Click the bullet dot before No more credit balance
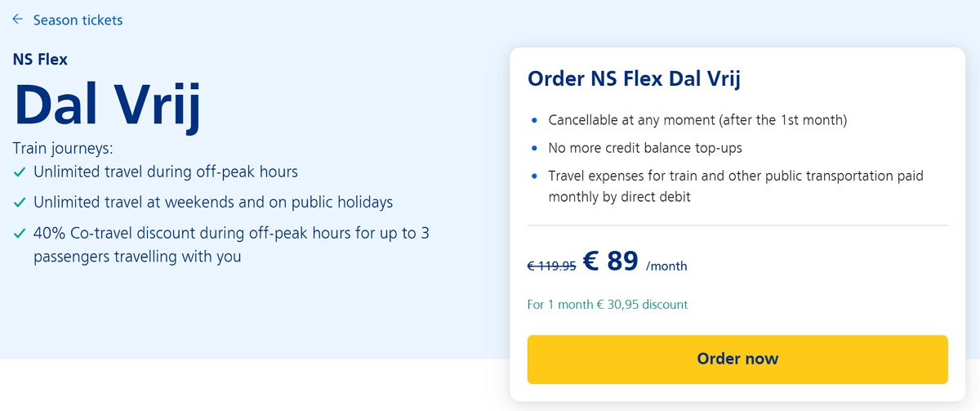The image size is (980, 411). click(534, 149)
